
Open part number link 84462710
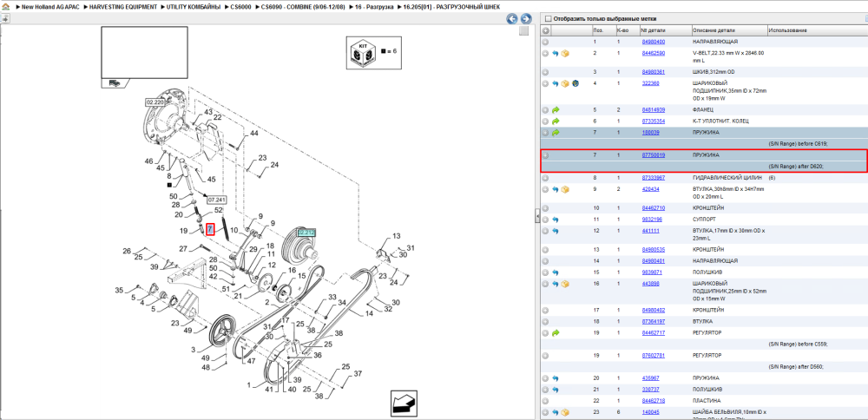(x=654, y=208)
